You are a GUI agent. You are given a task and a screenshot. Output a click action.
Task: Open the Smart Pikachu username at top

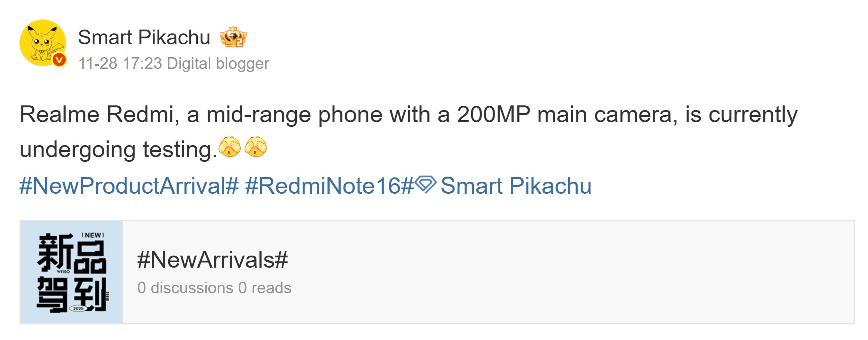tap(144, 37)
